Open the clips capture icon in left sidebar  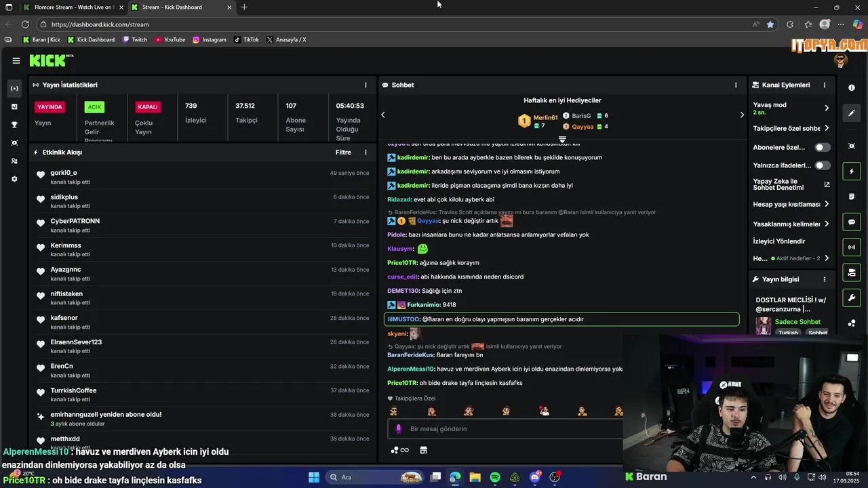(x=14, y=143)
